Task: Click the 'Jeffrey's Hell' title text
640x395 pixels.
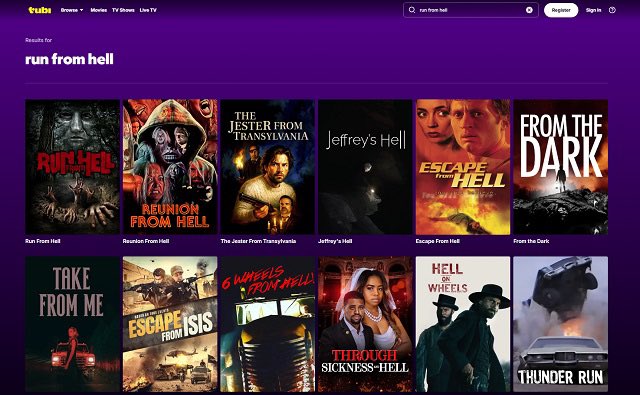Action: tap(335, 241)
